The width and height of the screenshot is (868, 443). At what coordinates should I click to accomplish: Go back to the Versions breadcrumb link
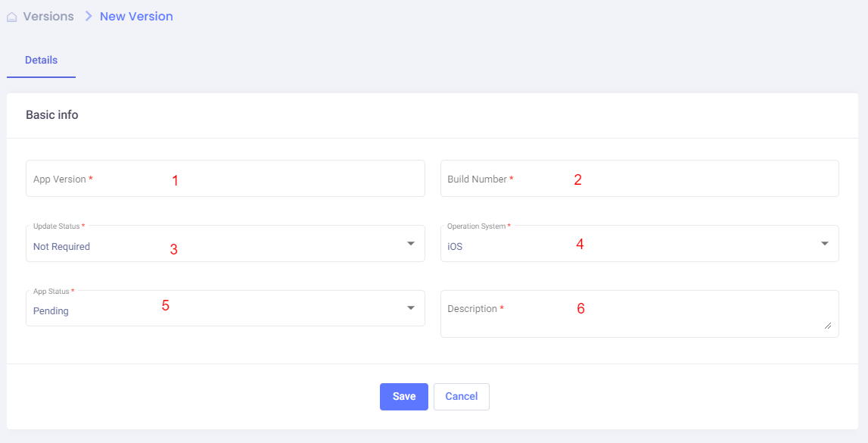[48, 17]
